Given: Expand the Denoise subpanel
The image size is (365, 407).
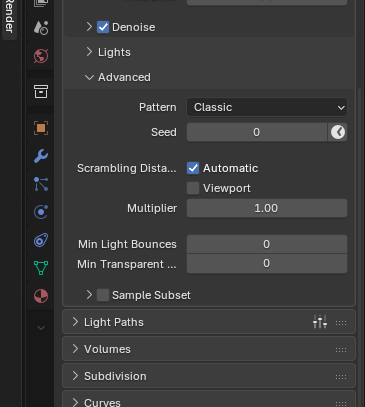Looking at the screenshot, I should pos(89,27).
